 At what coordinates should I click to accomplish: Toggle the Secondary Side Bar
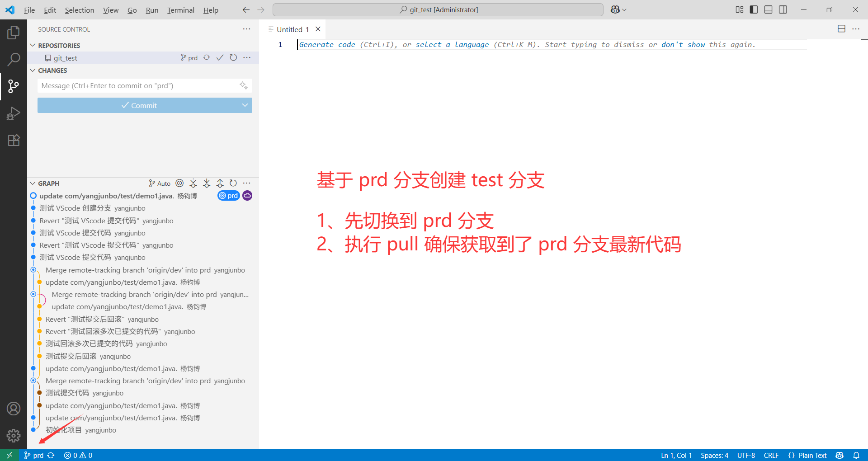coord(783,9)
